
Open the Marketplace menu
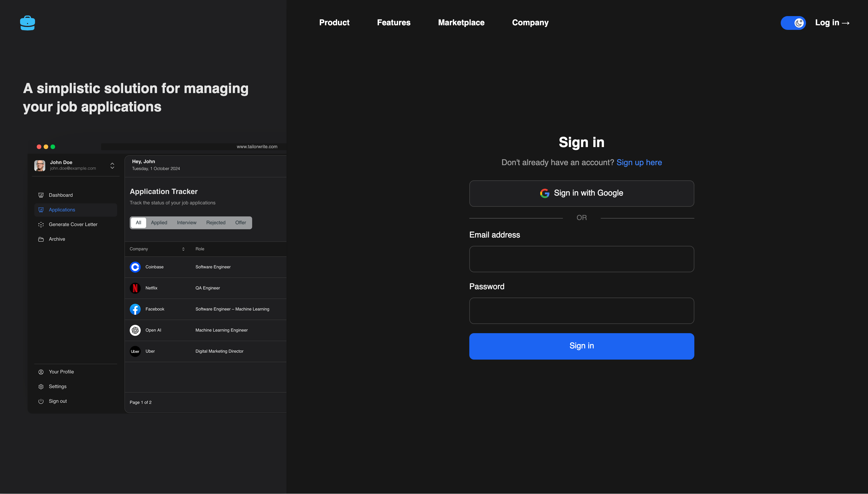461,22
